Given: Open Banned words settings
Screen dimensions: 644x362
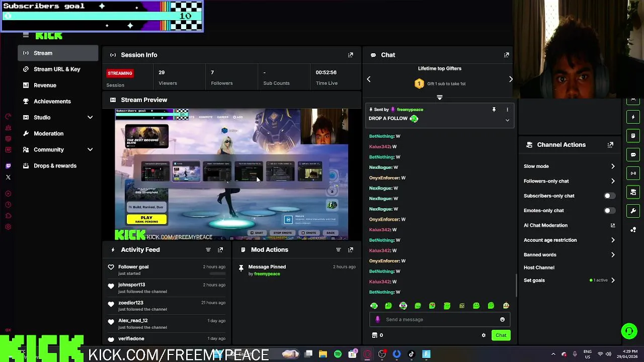Looking at the screenshot, I should coord(569,255).
